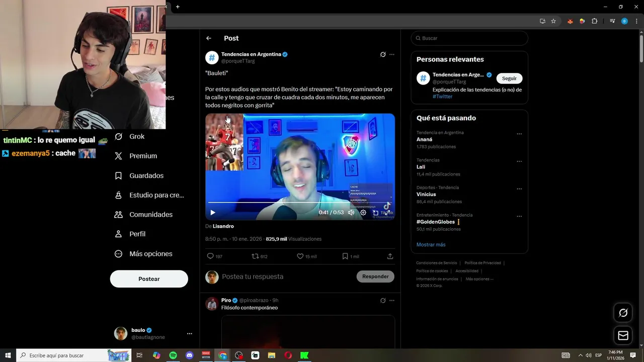Open Chrome three-dot menu
Viewport: 644px width, 362px height.
tap(636, 21)
